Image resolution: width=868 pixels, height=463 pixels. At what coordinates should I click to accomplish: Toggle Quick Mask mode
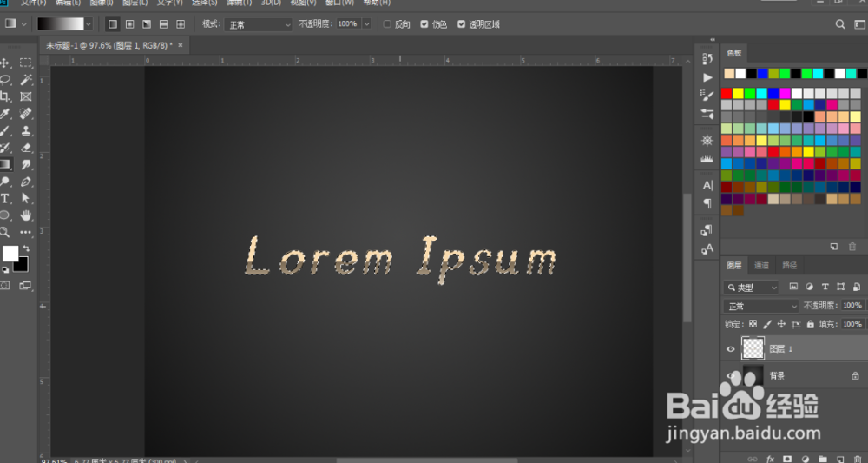coord(5,285)
